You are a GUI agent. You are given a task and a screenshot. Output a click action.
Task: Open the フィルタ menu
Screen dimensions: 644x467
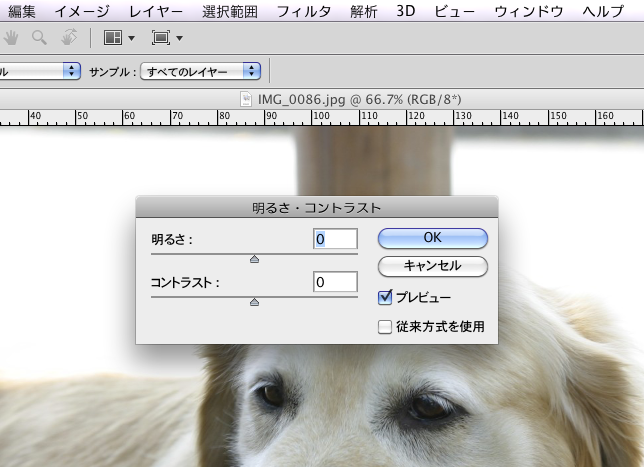[303, 12]
